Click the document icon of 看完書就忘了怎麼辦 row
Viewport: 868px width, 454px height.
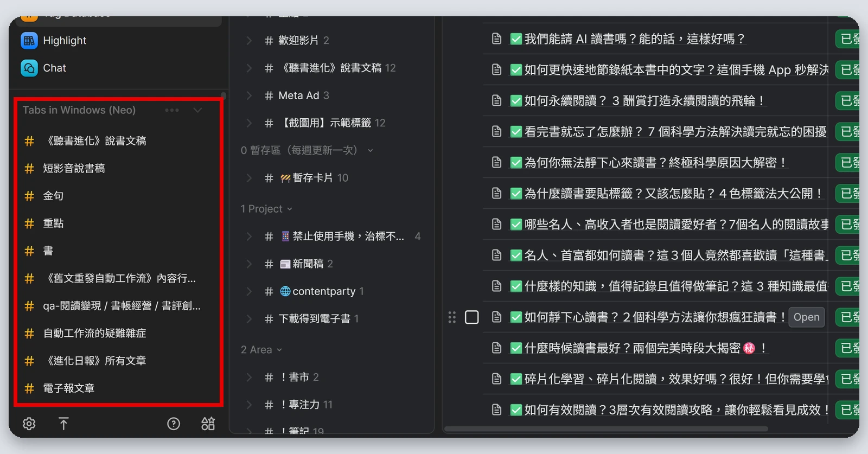coord(496,131)
